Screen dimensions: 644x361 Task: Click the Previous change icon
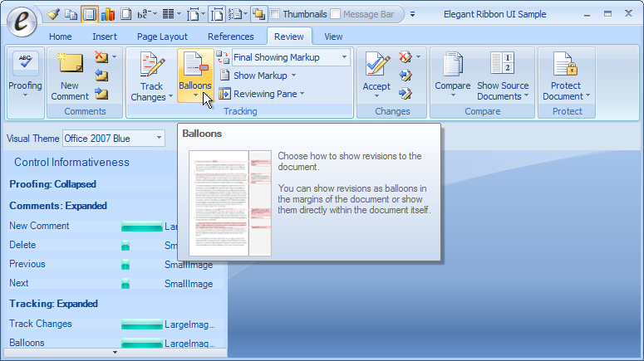pyautogui.click(x=405, y=76)
